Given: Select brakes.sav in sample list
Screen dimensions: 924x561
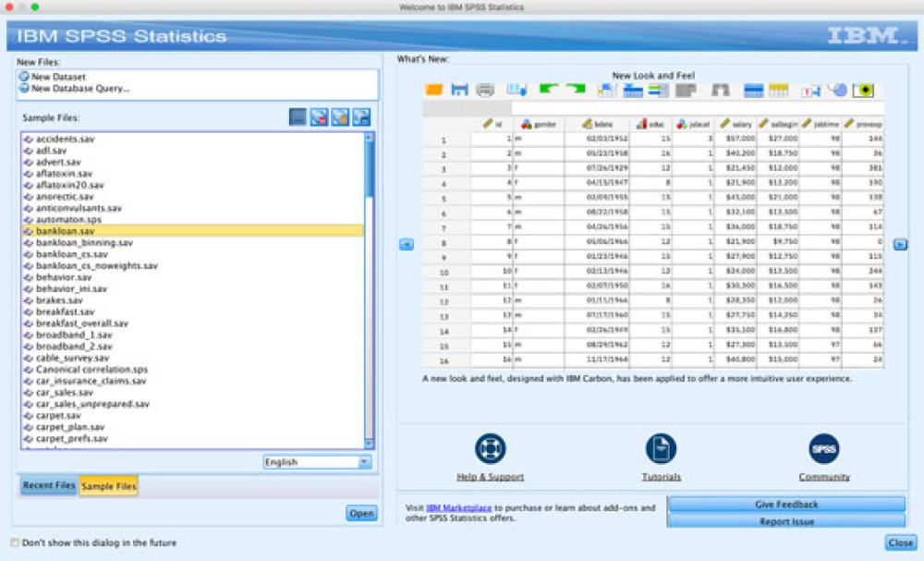Looking at the screenshot, I should click(193, 300).
